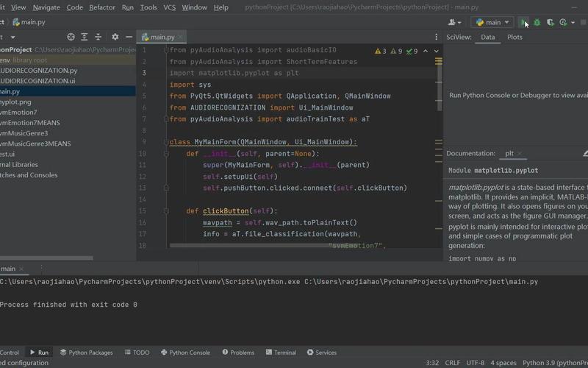Go to previous highlighted error arrow
The image size is (588, 368).
426,51
